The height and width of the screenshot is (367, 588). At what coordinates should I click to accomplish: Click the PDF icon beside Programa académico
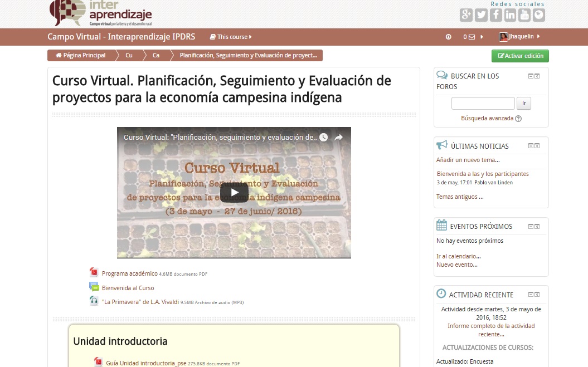(x=94, y=272)
